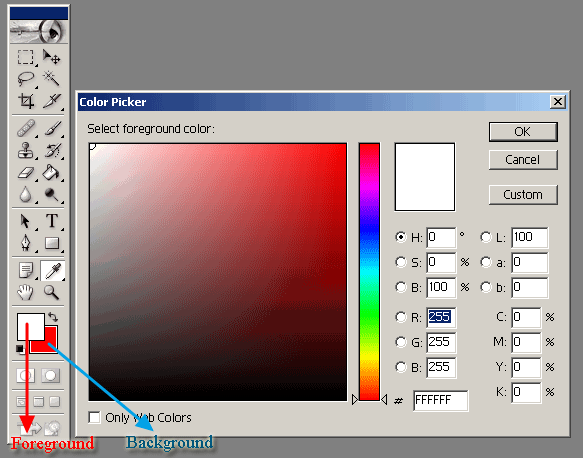Screen dimensions: 583x458
Task: Select the Eraser tool
Action: click(25, 172)
